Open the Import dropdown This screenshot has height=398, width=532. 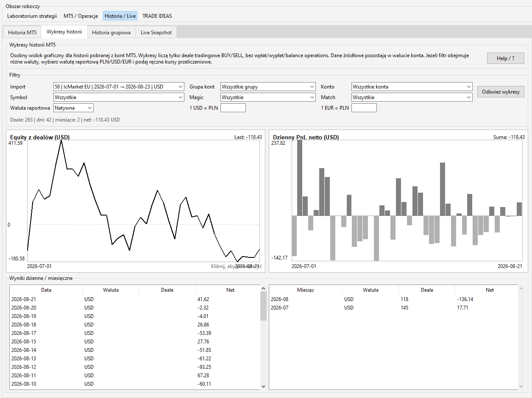pyautogui.click(x=119, y=87)
